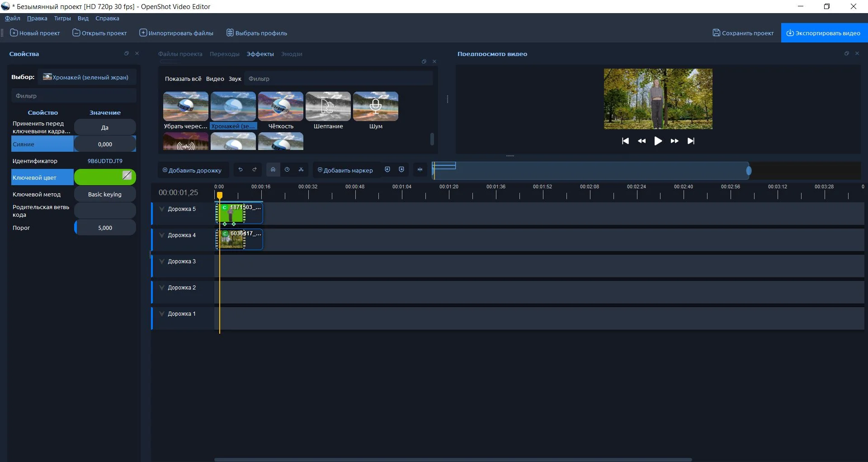Collapse Дорожка 5 using its chevron
868x462 pixels.
pos(162,209)
